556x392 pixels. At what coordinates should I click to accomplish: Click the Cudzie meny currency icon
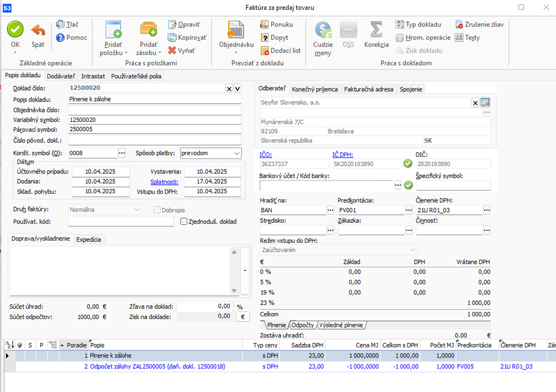322,29
